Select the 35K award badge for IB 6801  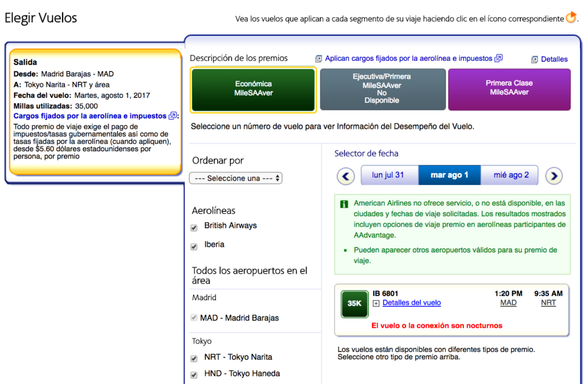(x=354, y=304)
